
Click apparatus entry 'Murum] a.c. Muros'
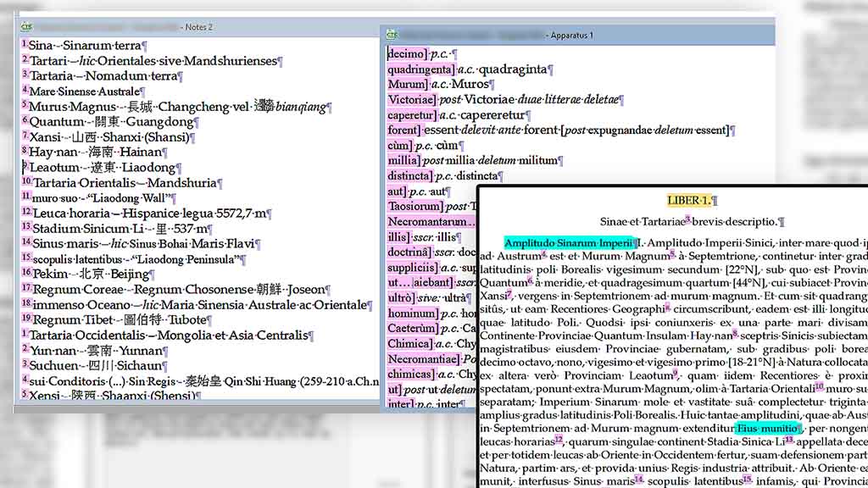click(440, 84)
